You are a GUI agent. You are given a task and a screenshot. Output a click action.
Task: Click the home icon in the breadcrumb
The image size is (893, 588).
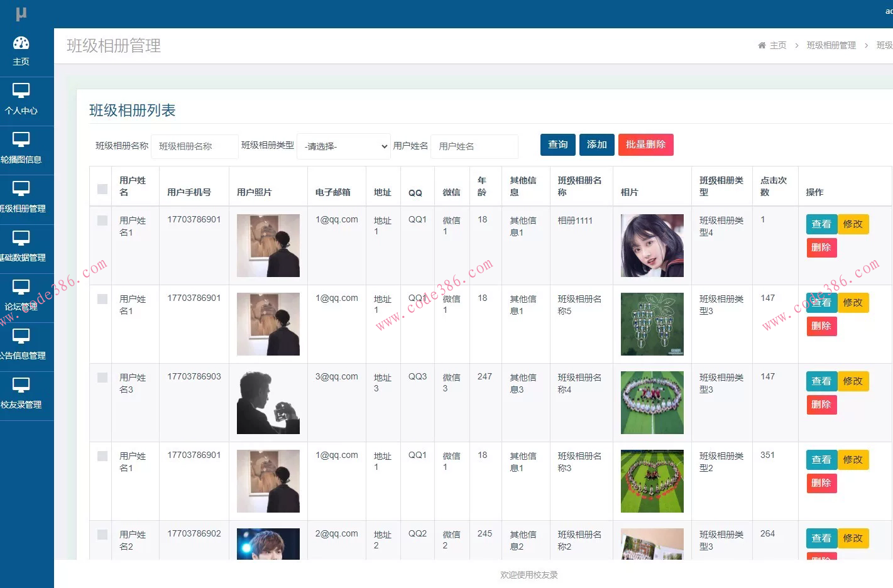(x=761, y=45)
